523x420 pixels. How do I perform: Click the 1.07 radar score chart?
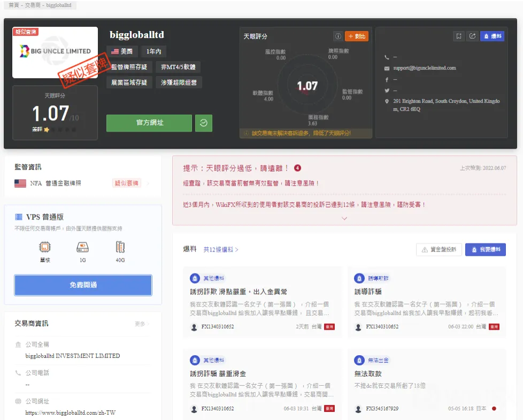point(307,86)
